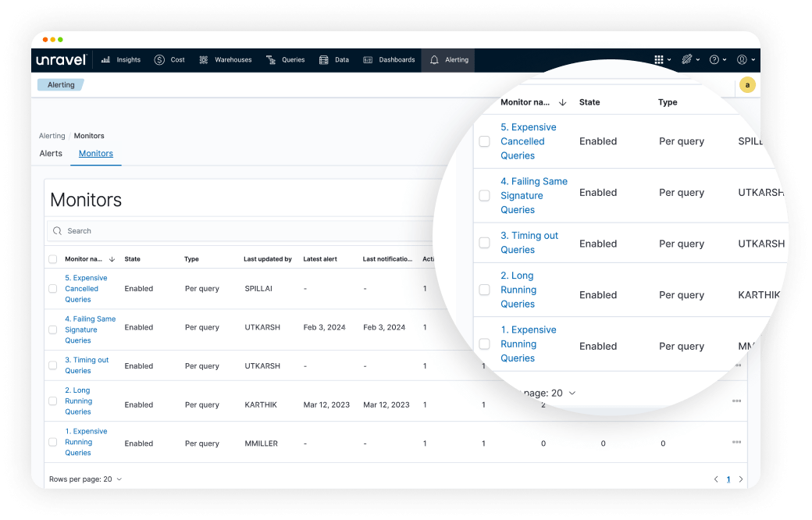Expand the Rows per page dropdown
Viewport: 812px width, 520px height.
click(x=85, y=479)
